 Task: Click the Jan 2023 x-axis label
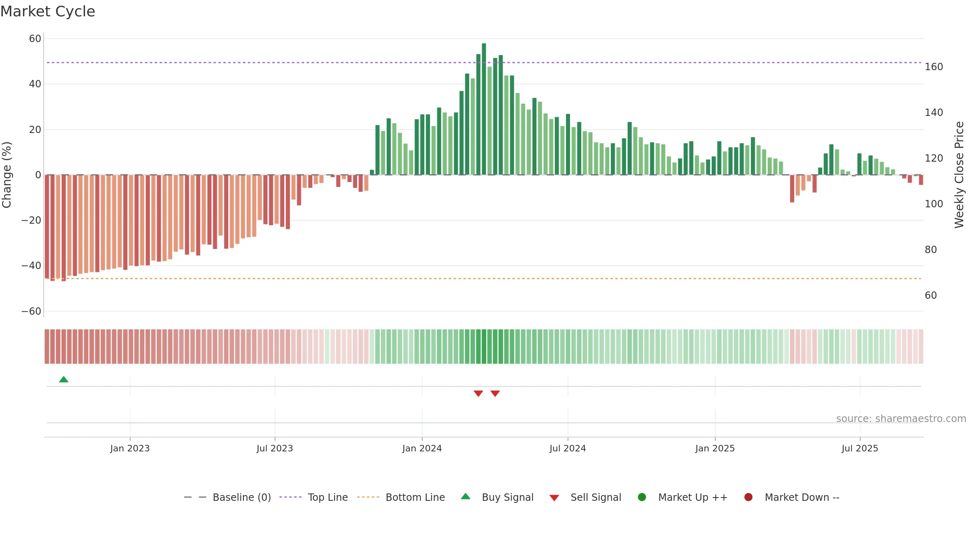click(x=130, y=449)
